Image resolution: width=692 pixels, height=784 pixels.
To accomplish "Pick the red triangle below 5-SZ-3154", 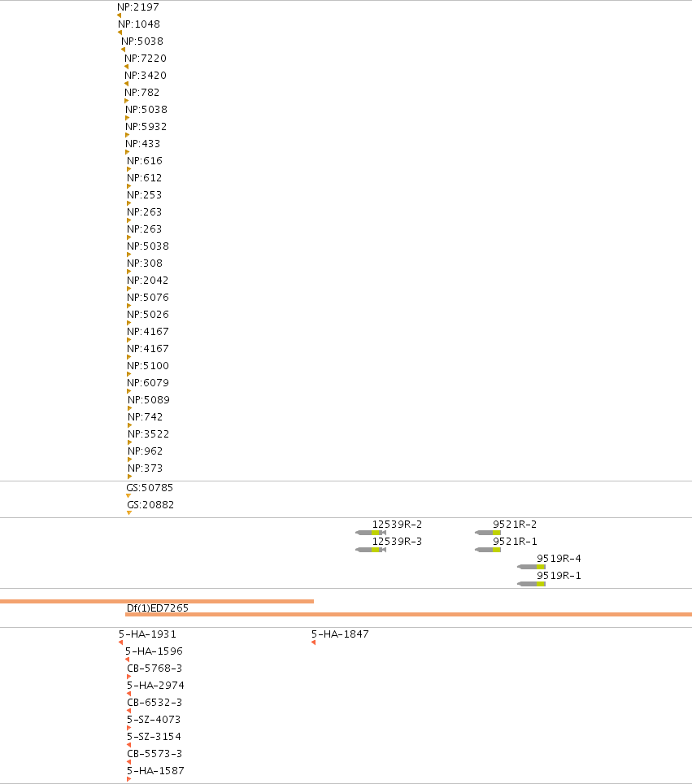I will tap(129, 745).
